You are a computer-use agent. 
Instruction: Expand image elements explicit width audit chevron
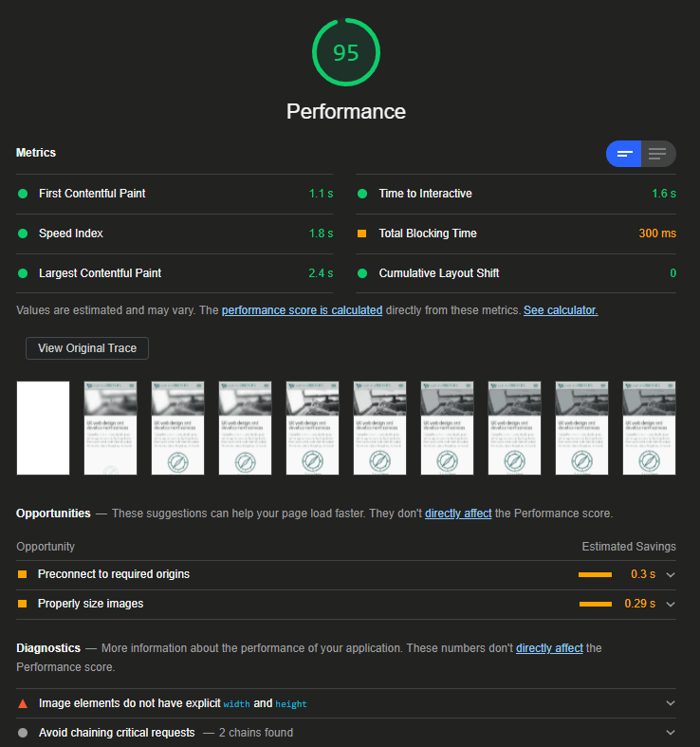coord(671,703)
